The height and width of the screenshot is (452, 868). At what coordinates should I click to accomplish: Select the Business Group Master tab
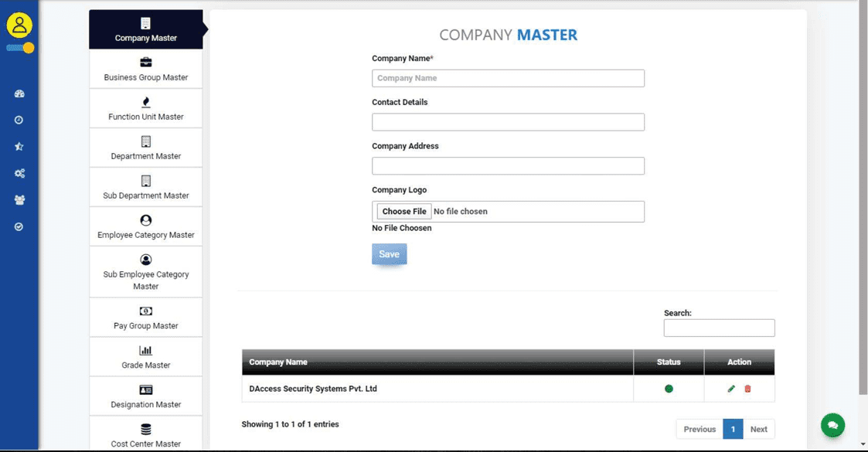[146, 69]
